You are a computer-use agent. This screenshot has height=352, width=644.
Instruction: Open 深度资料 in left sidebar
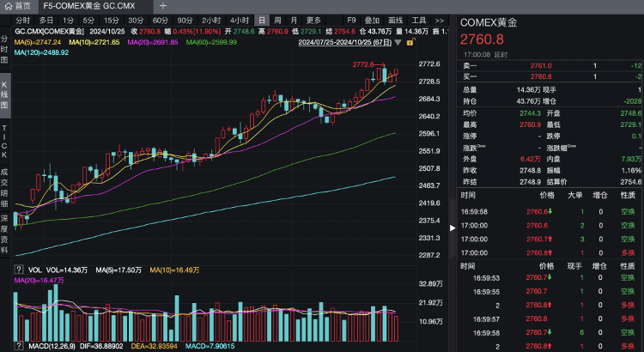[4, 234]
